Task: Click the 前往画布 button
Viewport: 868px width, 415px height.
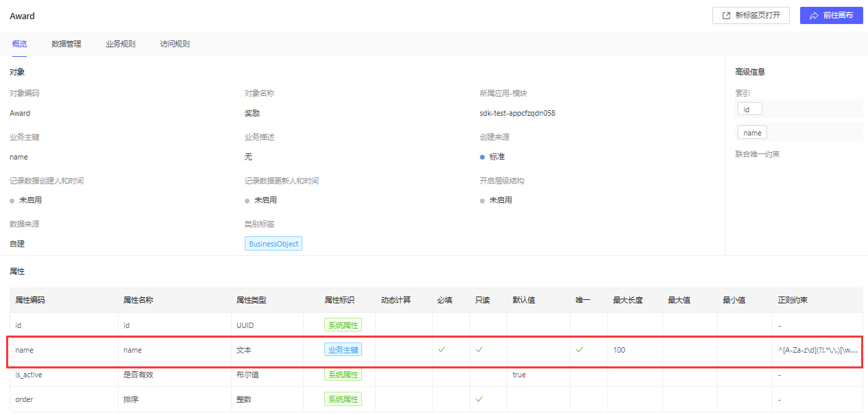Action: coord(831,15)
